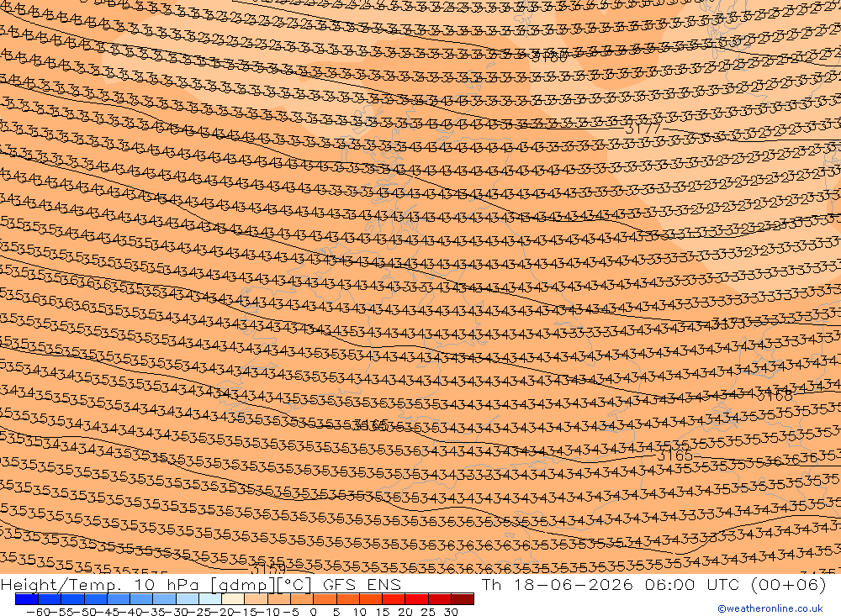
Task: Select the peach swatch between -15 and -10
Action: click(257, 599)
